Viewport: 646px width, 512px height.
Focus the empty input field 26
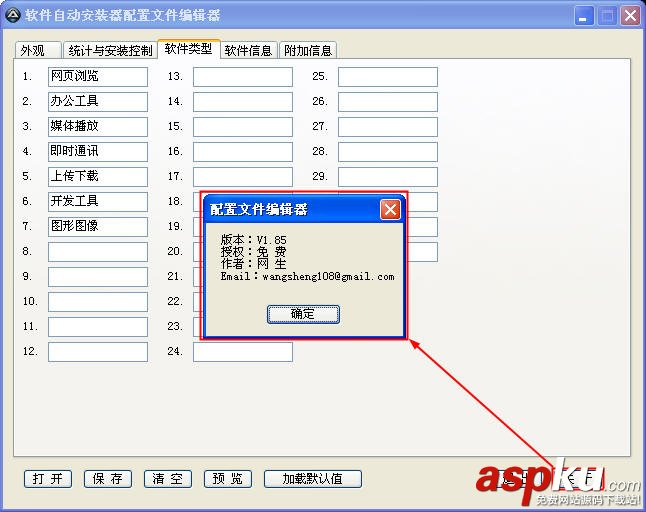[388, 102]
